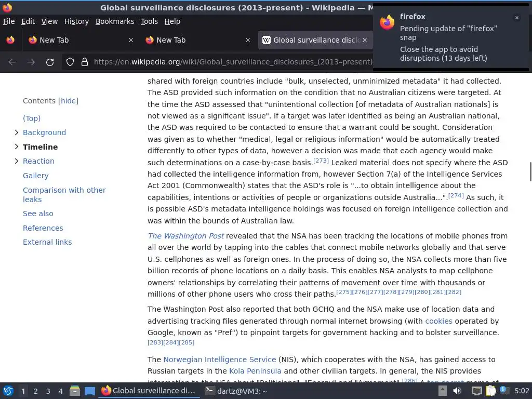Open the Bookmarks menu

tap(115, 21)
